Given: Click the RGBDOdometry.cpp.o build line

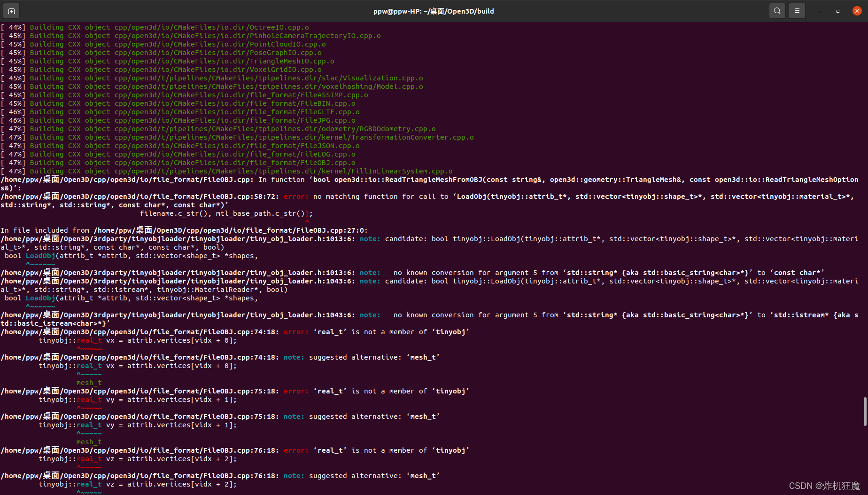Looking at the screenshot, I should tap(218, 129).
